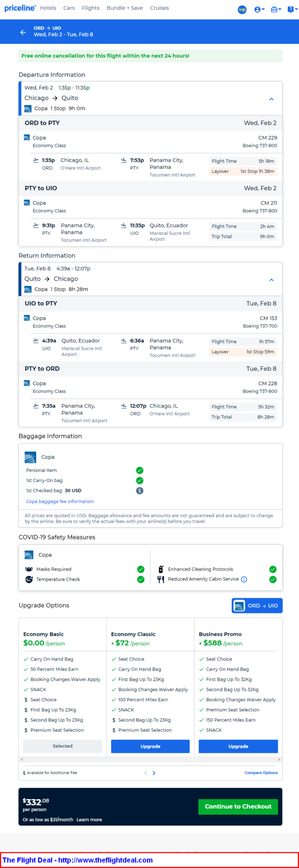Show next upgrade options with right arrow

tap(154, 773)
